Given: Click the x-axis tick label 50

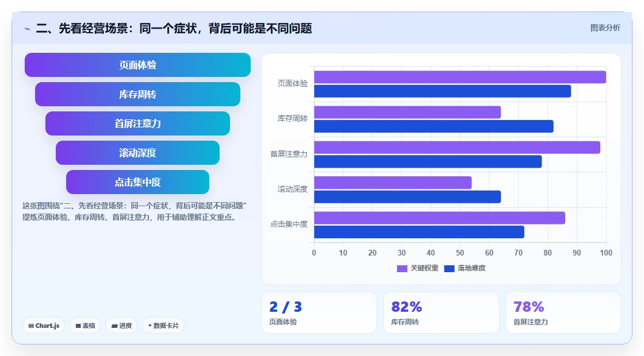Looking at the screenshot, I should click(x=460, y=253).
